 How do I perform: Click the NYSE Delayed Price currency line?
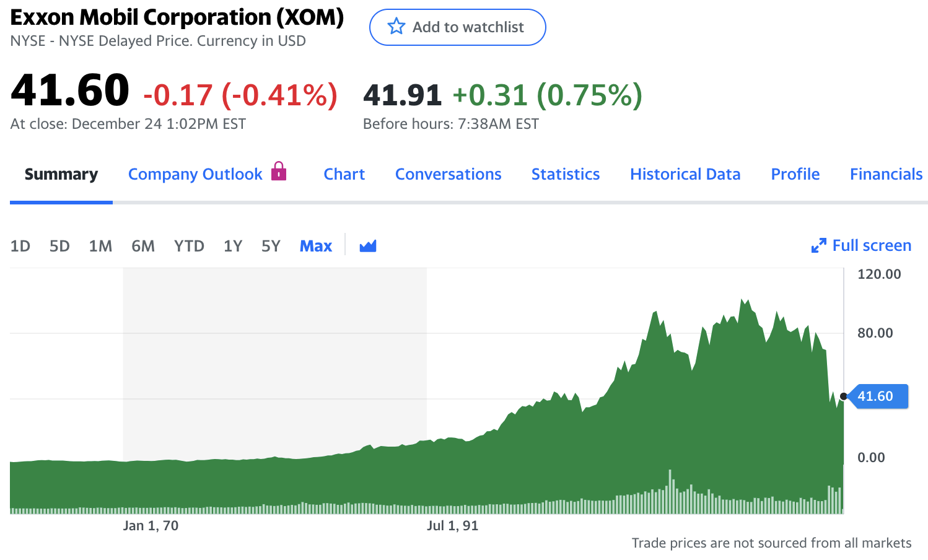[158, 41]
